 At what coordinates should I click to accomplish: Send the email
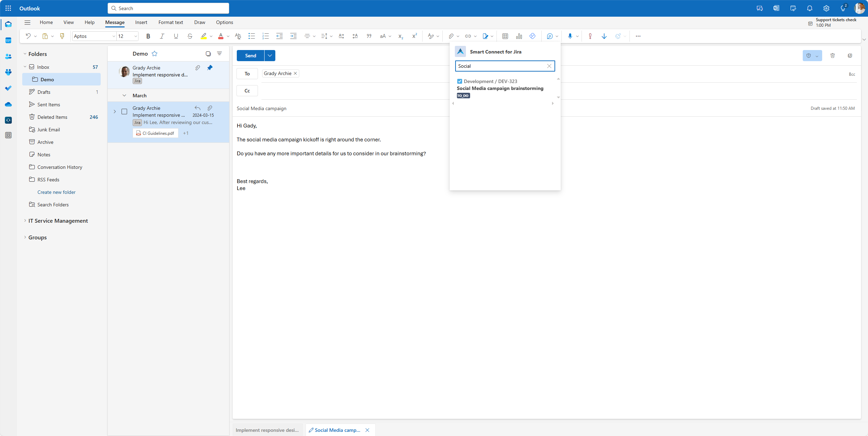click(250, 56)
